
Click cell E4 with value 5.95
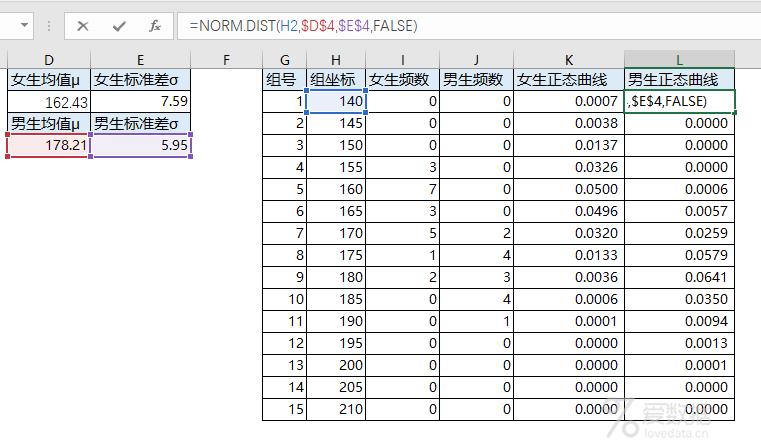[141, 145]
